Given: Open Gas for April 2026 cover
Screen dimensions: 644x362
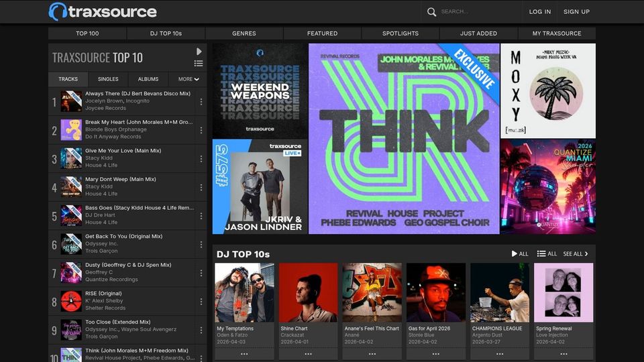Looking at the screenshot, I should 436,293.
